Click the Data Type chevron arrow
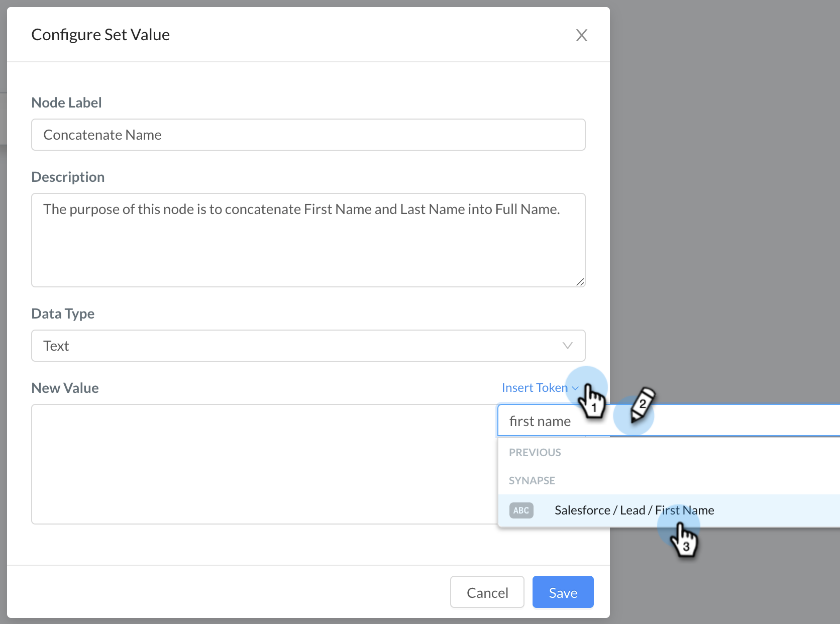The width and height of the screenshot is (840, 624). tap(568, 346)
